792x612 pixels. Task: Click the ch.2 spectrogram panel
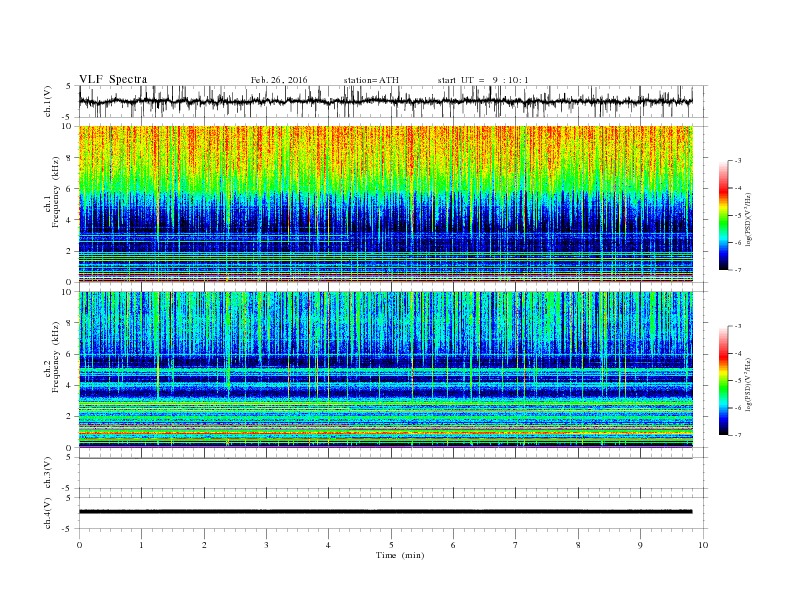click(x=386, y=370)
